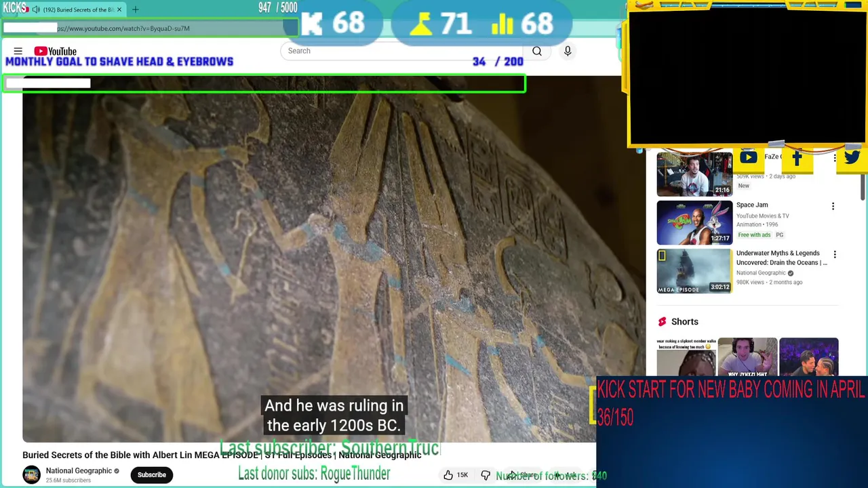Open the Space Jam movie thumbnail
The width and height of the screenshot is (868, 488).
point(694,222)
